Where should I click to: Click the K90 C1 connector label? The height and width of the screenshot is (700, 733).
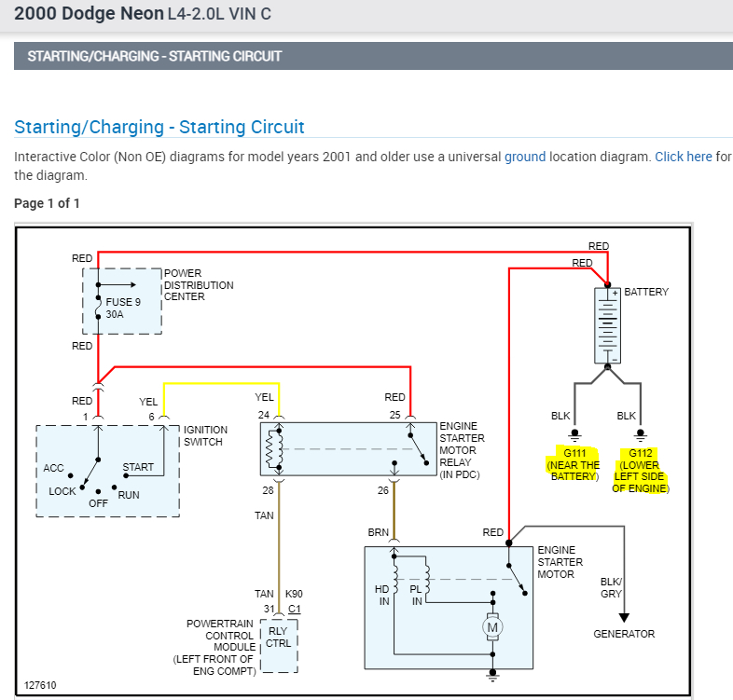294,601
